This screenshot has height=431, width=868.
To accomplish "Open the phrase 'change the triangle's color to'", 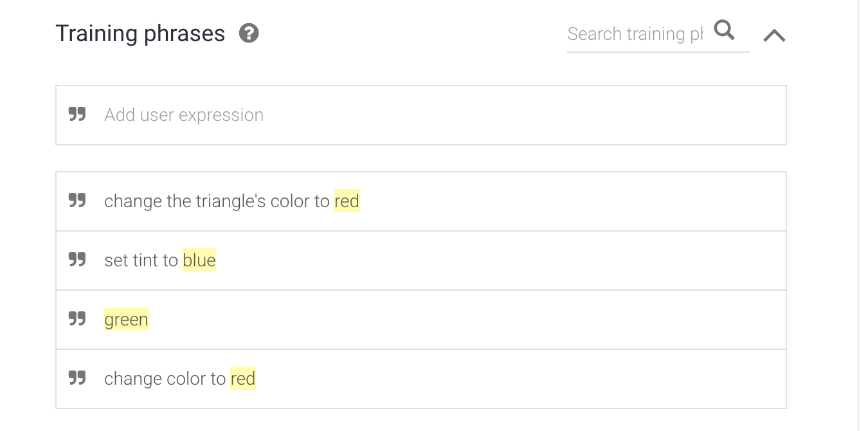I will tap(217, 201).
